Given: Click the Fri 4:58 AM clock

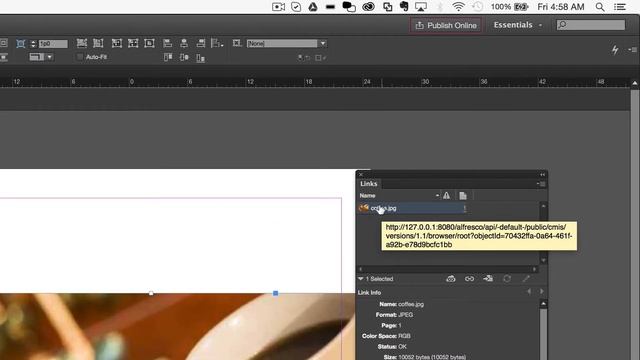Looking at the screenshot, I should pos(561,7).
